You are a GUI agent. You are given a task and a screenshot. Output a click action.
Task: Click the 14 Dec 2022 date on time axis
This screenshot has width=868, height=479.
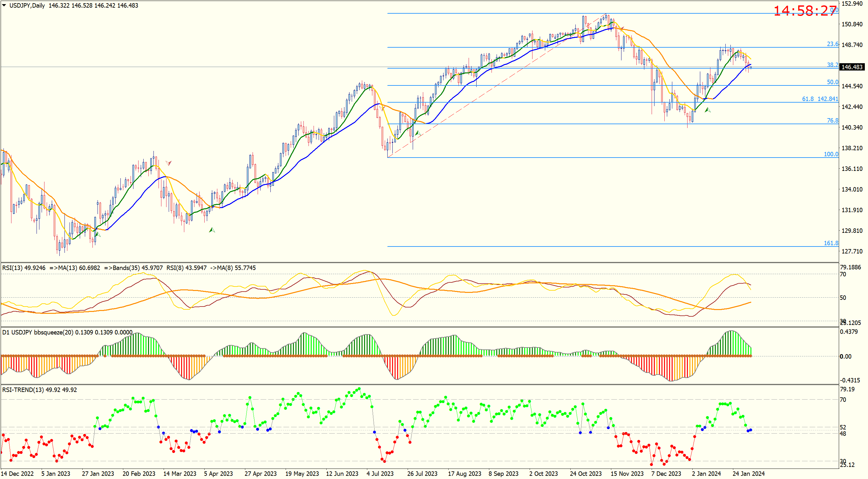tap(17, 473)
